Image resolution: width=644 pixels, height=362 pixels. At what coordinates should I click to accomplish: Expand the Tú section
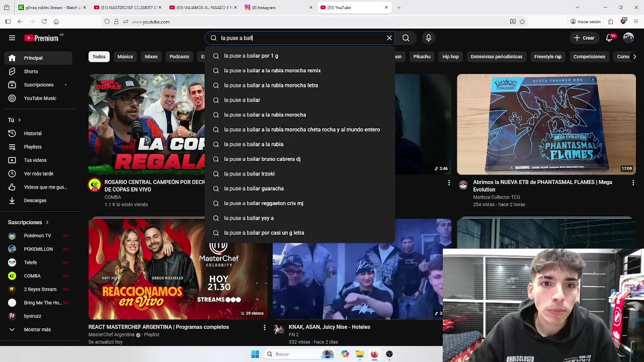15,120
